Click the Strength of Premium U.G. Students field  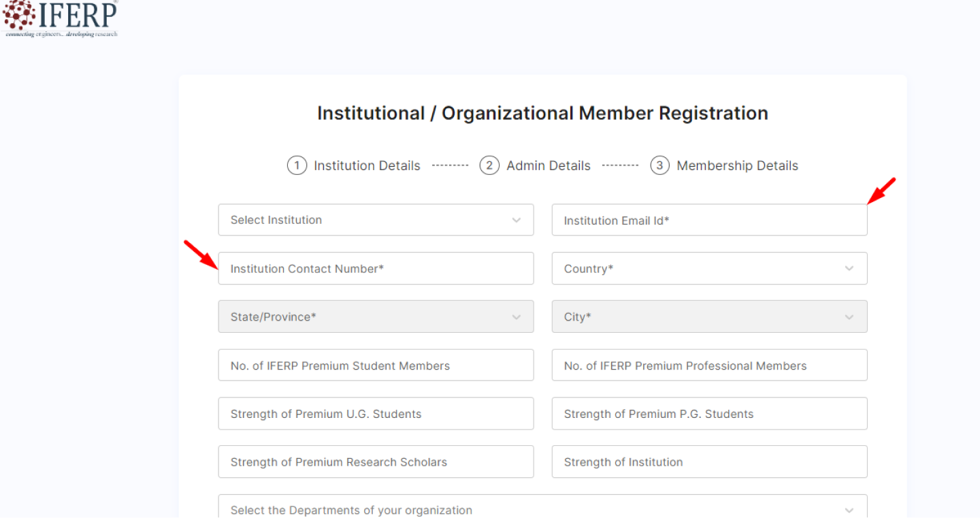click(376, 413)
